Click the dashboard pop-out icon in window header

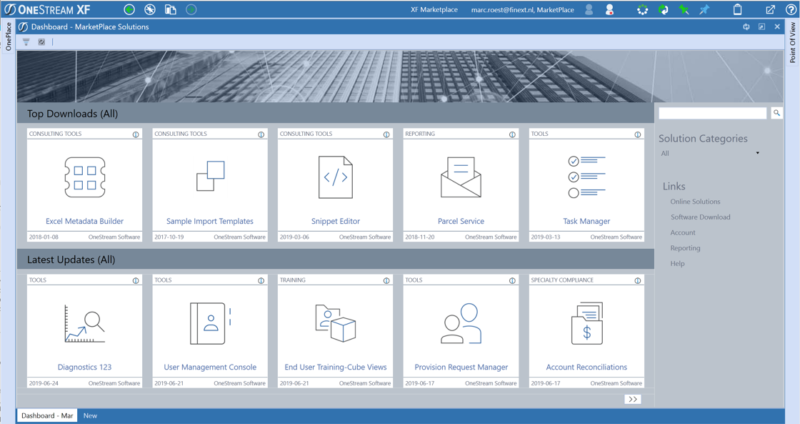click(761, 27)
